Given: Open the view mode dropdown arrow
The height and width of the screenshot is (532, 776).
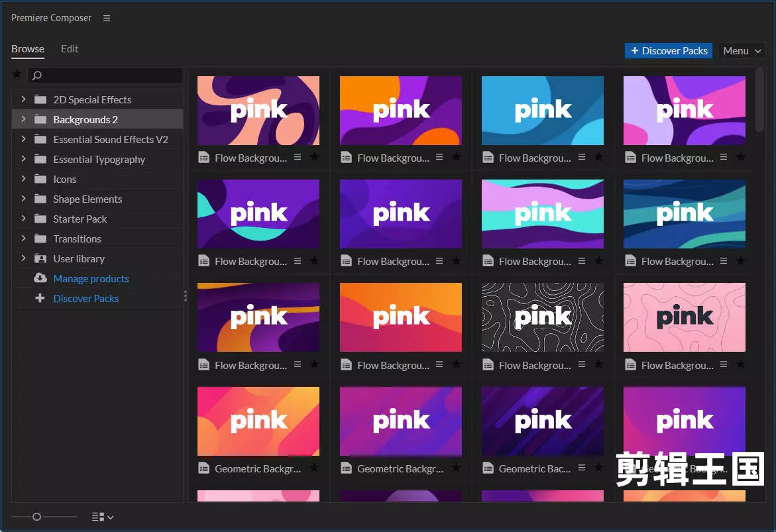Looking at the screenshot, I should coord(111,517).
